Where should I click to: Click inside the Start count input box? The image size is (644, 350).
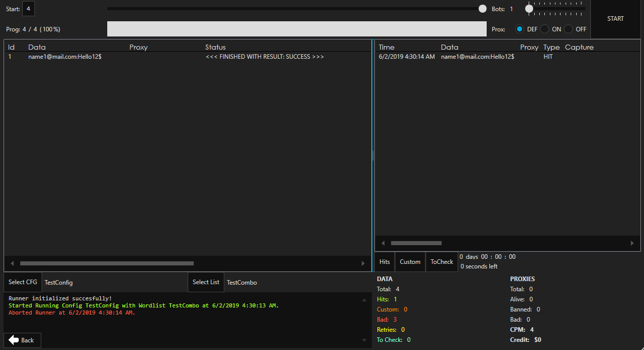tap(28, 8)
